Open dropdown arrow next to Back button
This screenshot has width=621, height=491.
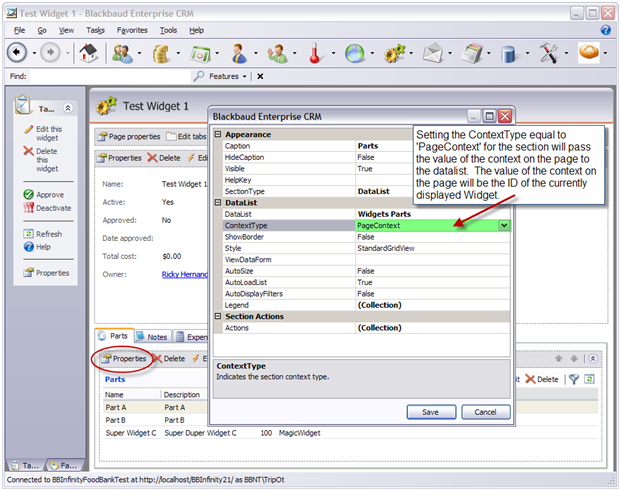pyautogui.click(x=34, y=53)
